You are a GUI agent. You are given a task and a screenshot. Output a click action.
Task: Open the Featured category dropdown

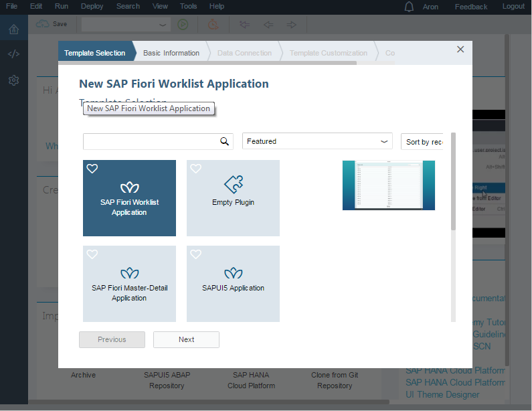point(317,141)
